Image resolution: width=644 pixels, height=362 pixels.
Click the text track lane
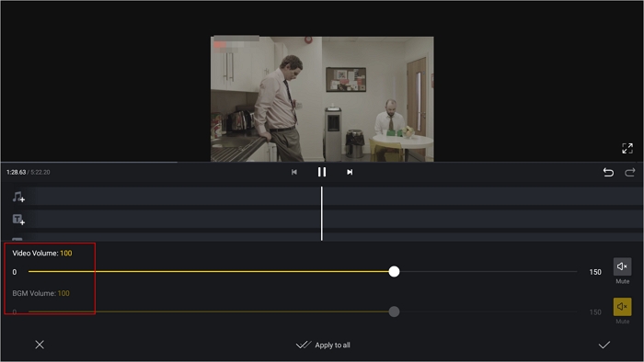(335, 220)
